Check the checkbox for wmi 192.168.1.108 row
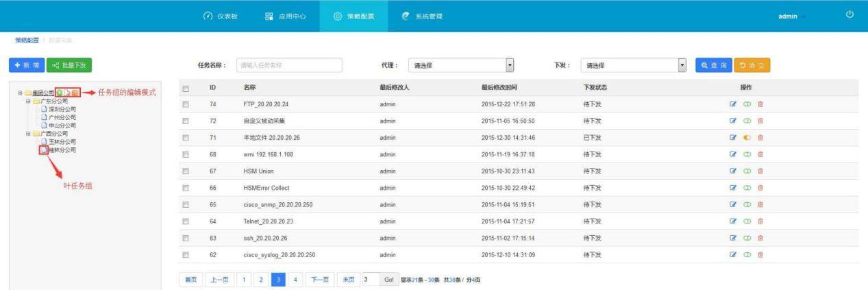 tap(186, 154)
